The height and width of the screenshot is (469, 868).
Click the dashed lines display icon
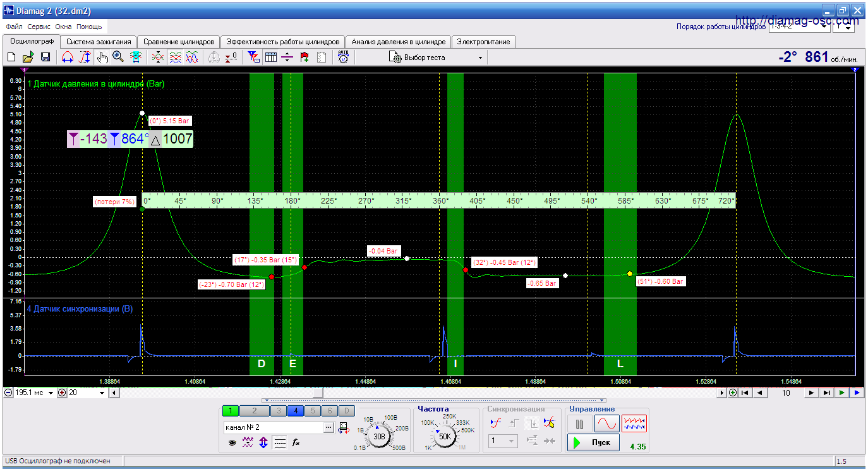coord(280,443)
